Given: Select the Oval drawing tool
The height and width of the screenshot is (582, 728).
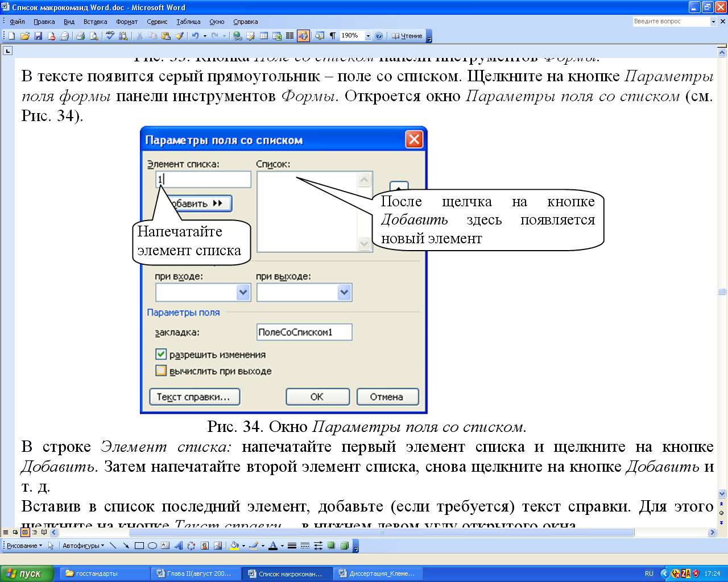Looking at the screenshot, I should [152, 546].
